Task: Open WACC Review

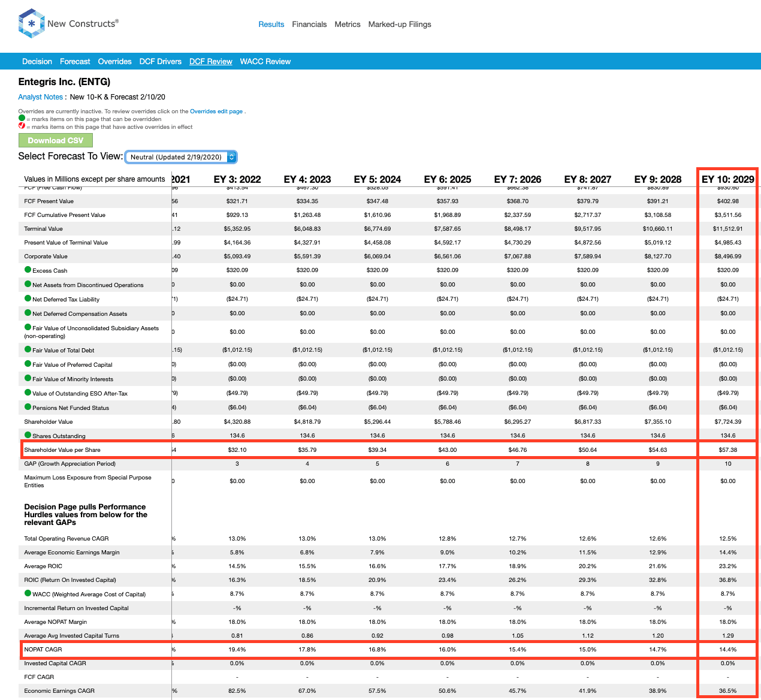Action: coord(265,62)
